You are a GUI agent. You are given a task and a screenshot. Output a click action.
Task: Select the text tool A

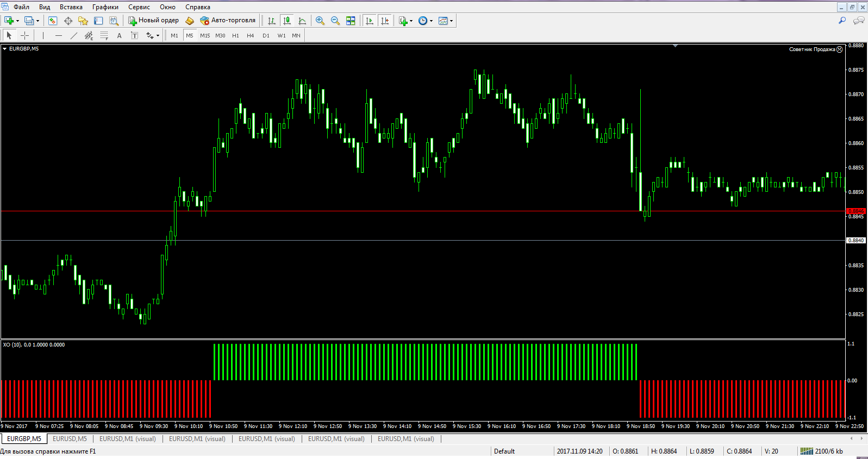[x=119, y=35]
